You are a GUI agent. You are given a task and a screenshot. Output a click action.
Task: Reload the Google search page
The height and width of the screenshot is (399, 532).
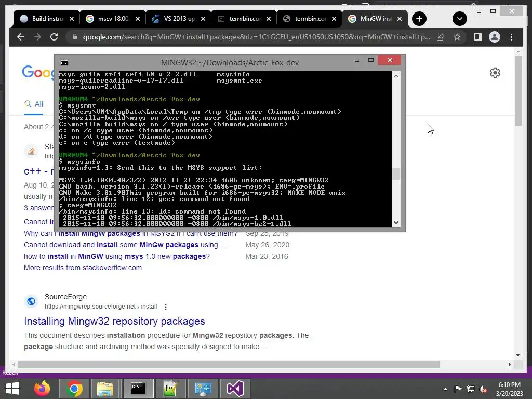(x=54, y=37)
